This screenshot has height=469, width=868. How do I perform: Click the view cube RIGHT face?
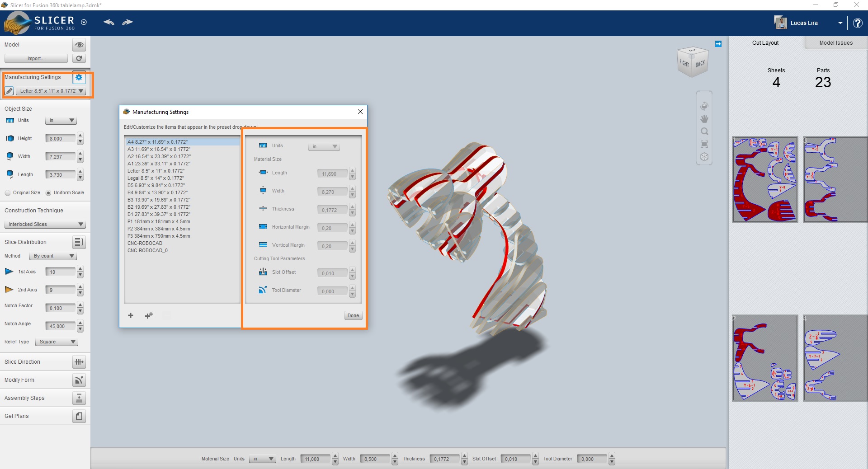(x=684, y=63)
